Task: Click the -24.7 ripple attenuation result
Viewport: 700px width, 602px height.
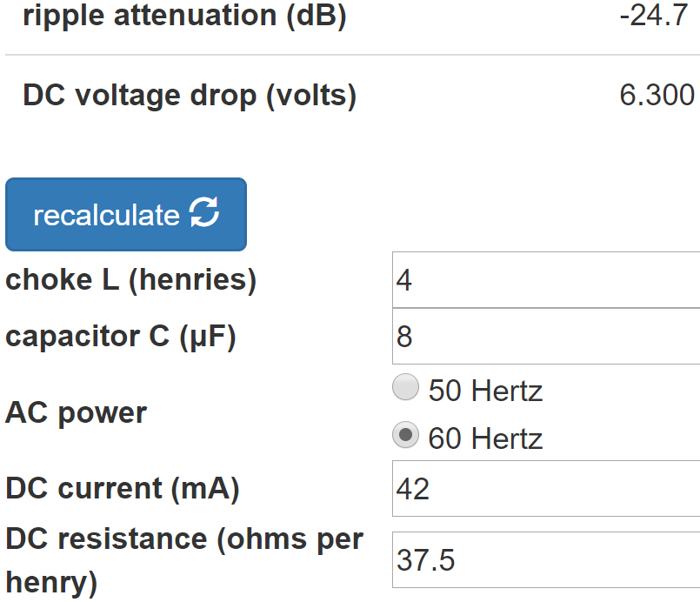Action: 654,16
